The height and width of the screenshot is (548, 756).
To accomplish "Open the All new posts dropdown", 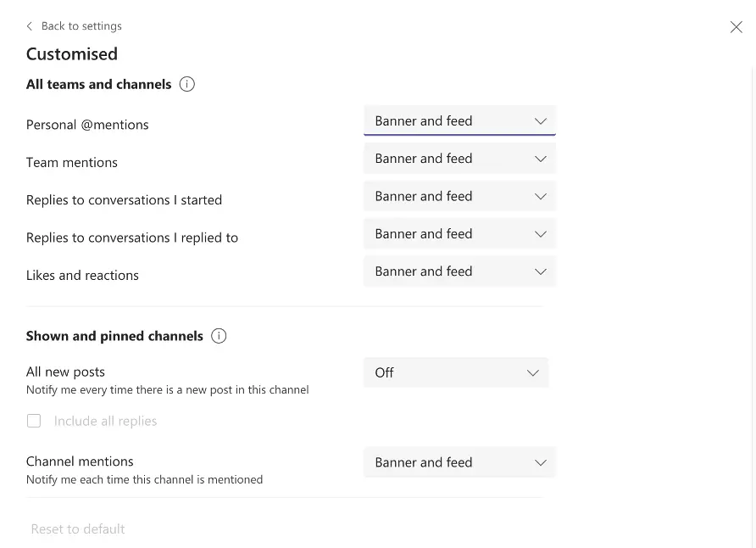I will [456, 372].
